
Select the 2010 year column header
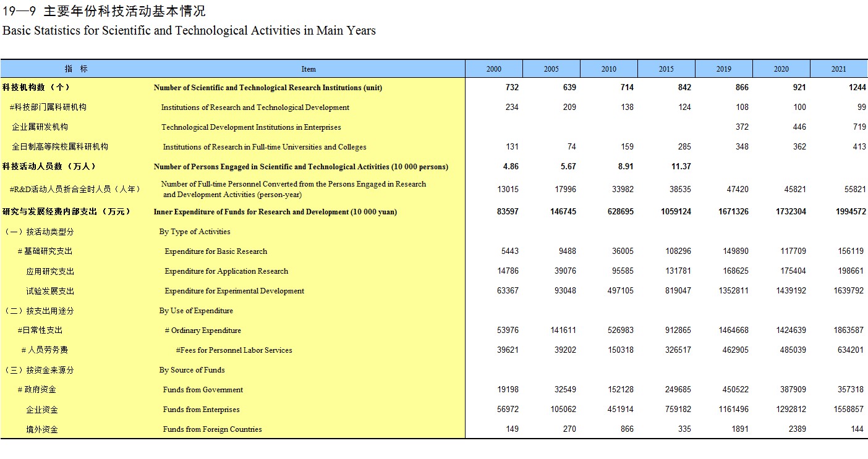tap(609, 69)
